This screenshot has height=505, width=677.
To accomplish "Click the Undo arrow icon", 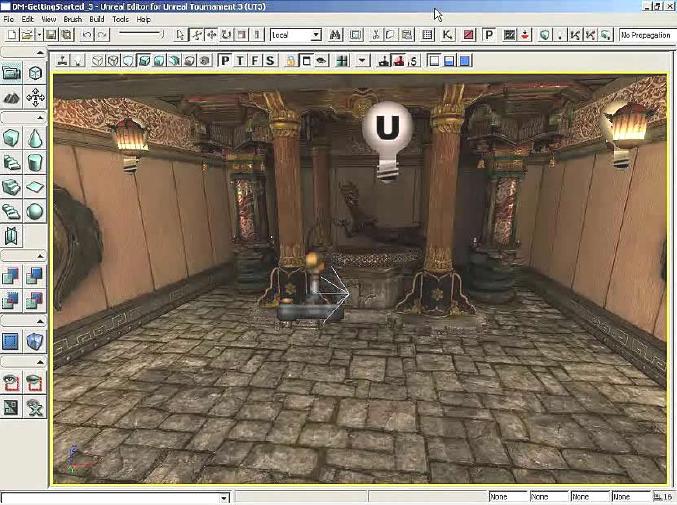I will click(x=87, y=35).
